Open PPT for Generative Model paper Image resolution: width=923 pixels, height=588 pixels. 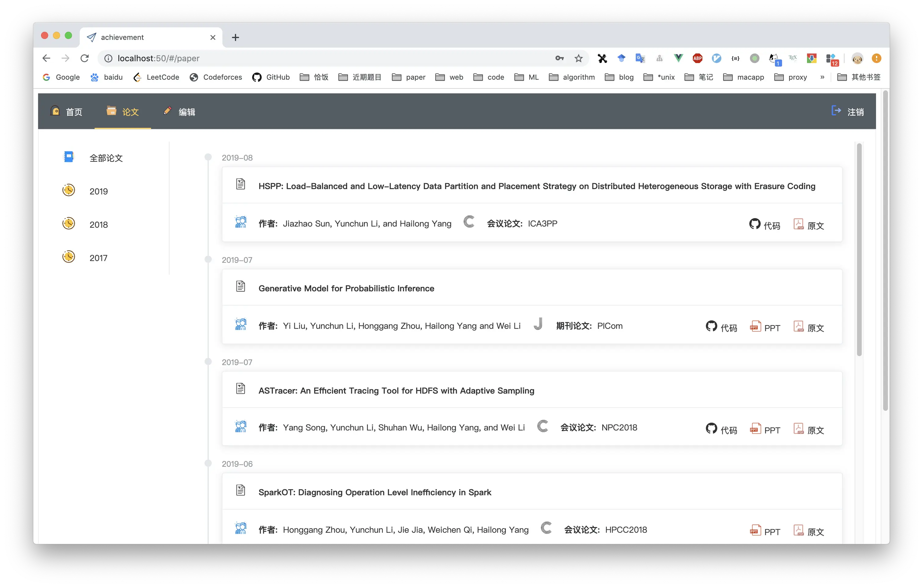765,327
